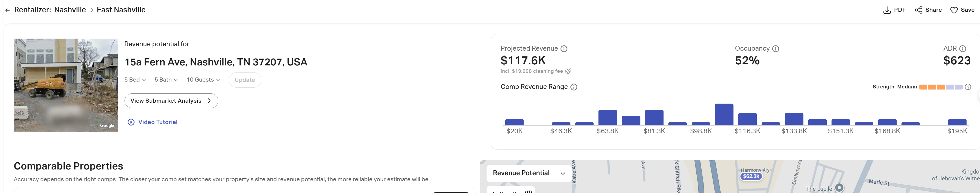
Task: Open the Share options
Action: (x=928, y=10)
